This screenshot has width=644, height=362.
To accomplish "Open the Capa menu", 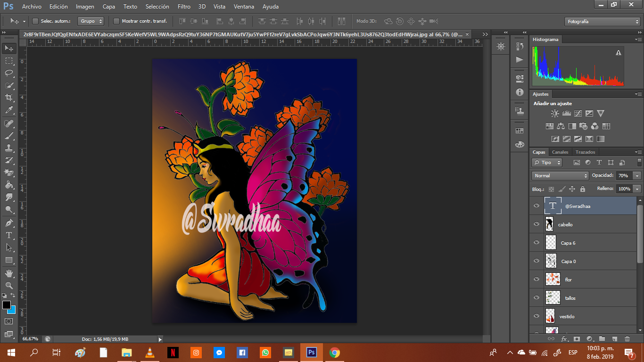I will (x=109, y=7).
